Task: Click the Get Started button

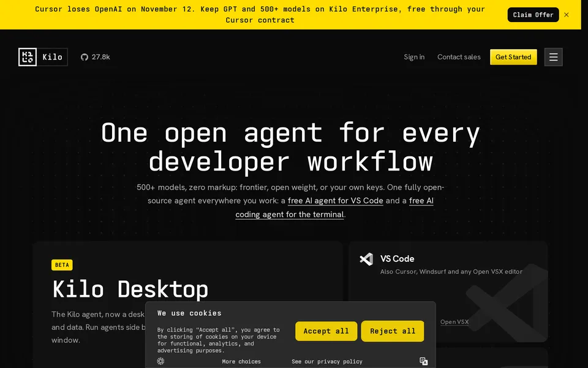Action: tap(513, 57)
